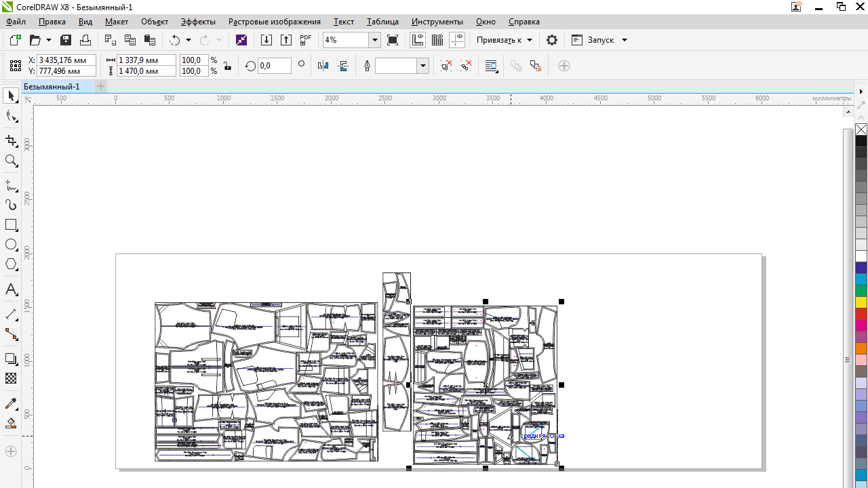Publish the document to PDF
868x488 pixels.
click(306, 40)
